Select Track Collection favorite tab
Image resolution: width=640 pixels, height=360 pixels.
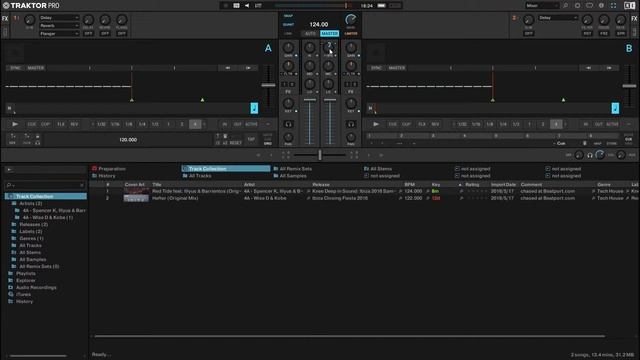point(226,169)
